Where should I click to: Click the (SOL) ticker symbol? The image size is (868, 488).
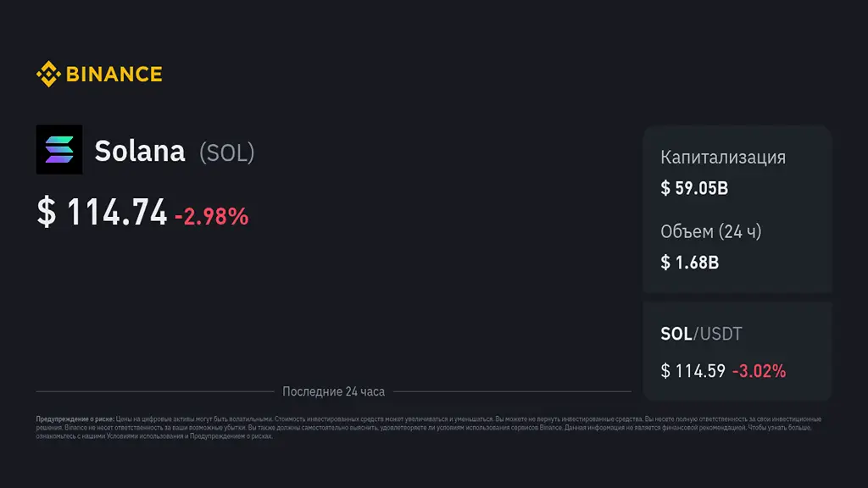click(x=226, y=152)
